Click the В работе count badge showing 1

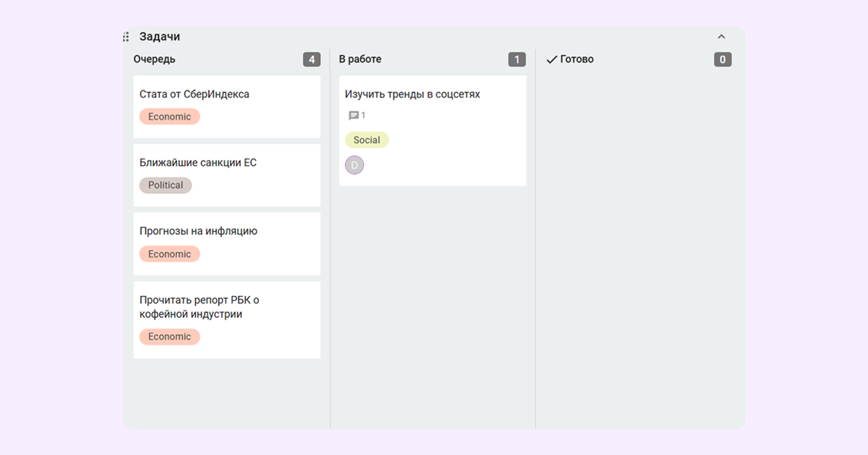(516, 59)
